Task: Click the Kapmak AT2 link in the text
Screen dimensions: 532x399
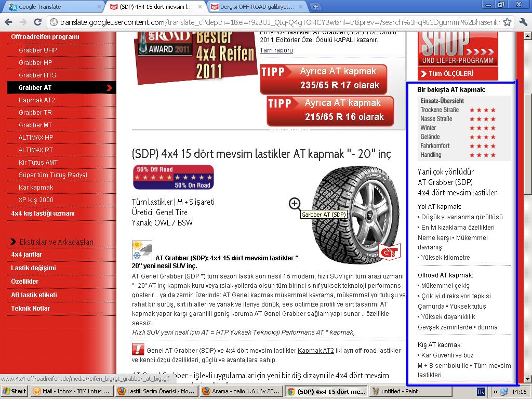Action: [x=315, y=351]
